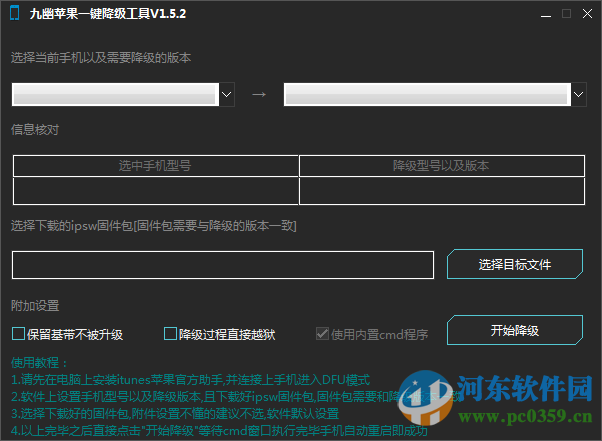Screen dimensions: 602x441
Task: Open the downgrade target version dropdown arrow
Action: point(579,94)
